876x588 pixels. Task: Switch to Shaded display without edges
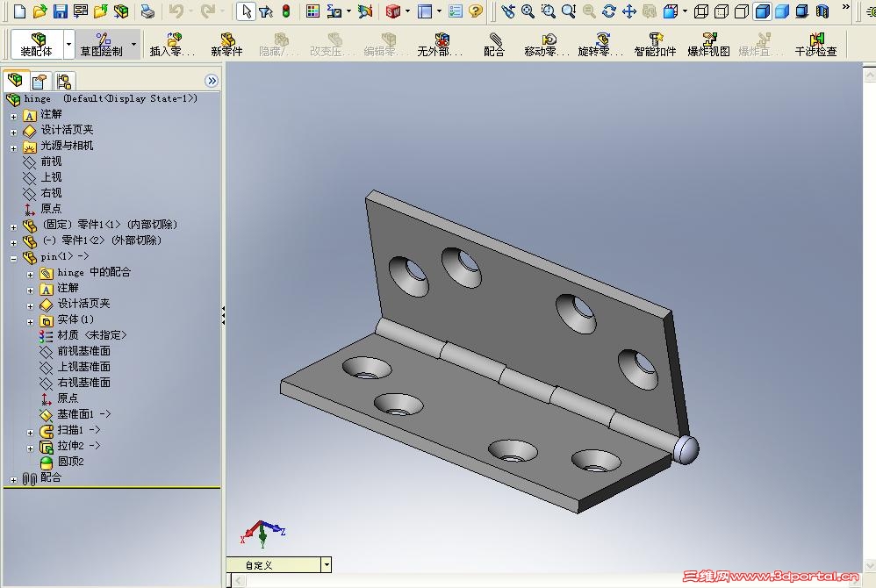pyautogui.click(x=781, y=11)
